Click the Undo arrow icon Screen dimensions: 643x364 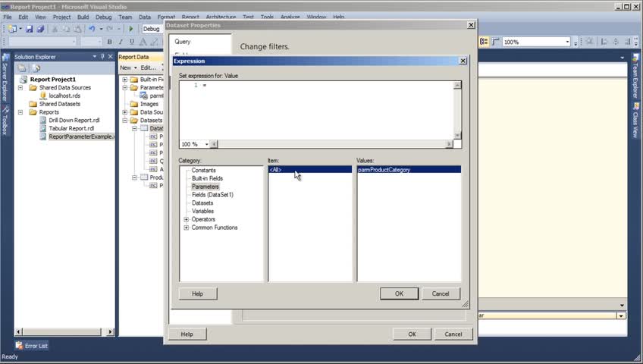[x=92, y=29]
